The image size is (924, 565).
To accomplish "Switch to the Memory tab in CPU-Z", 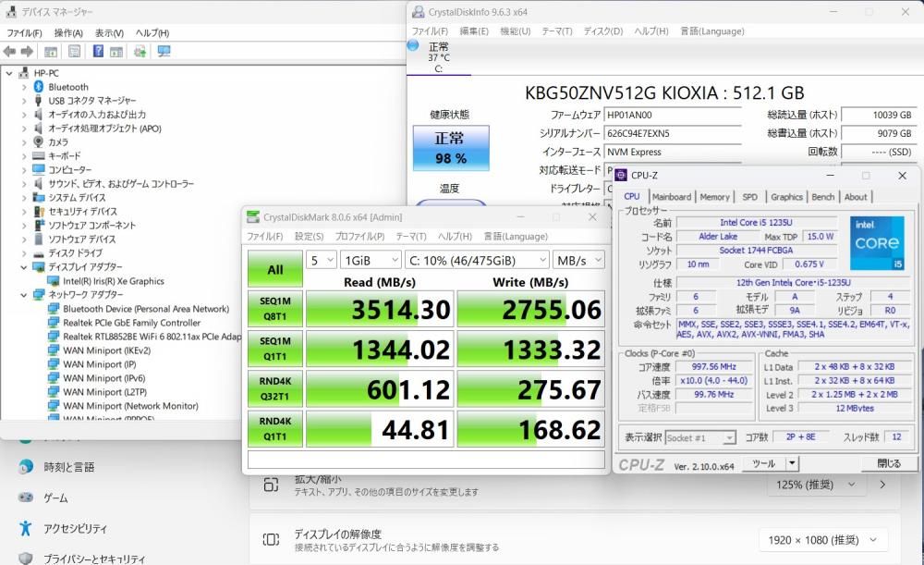I will pyautogui.click(x=715, y=197).
